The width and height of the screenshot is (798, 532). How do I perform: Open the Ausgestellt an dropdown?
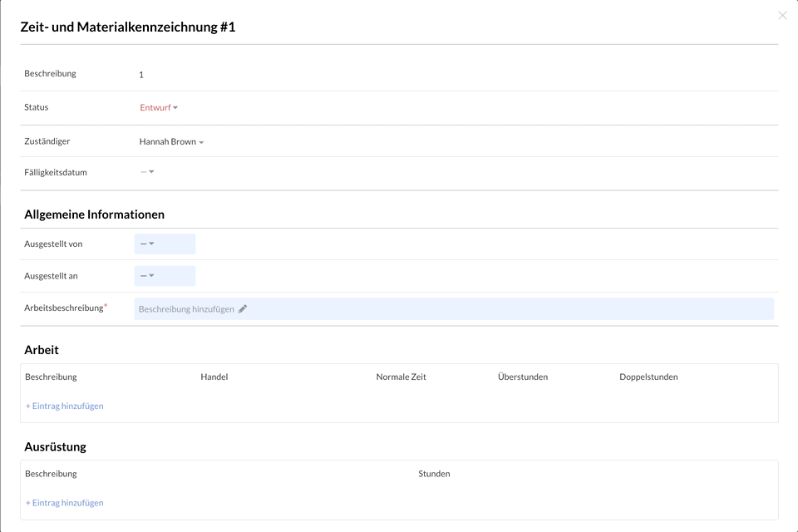click(x=164, y=275)
